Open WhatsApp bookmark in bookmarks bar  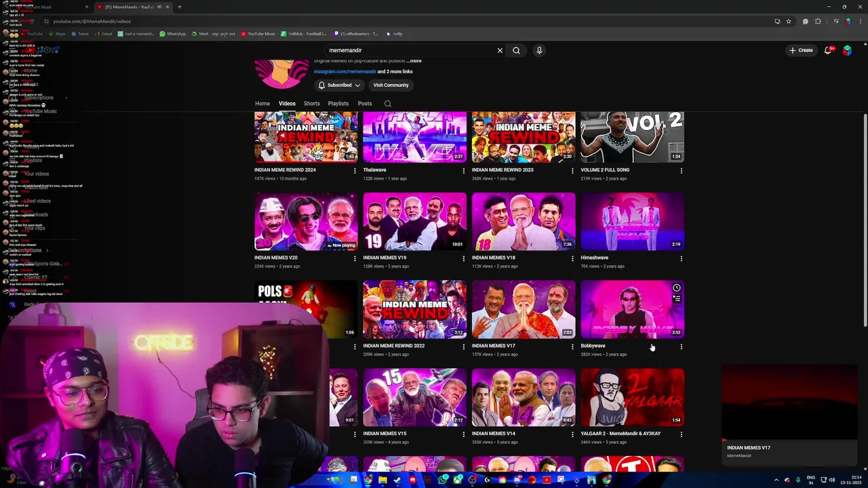point(173,33)
